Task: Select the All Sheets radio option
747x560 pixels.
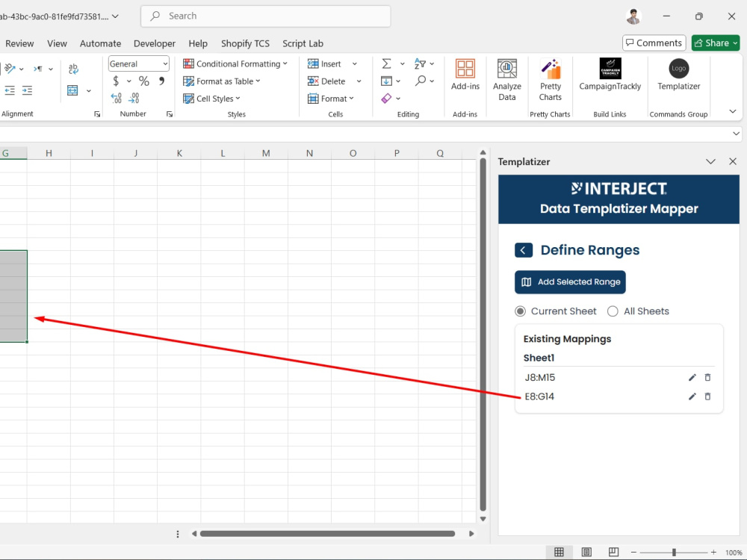Action: tap(613, 311)
